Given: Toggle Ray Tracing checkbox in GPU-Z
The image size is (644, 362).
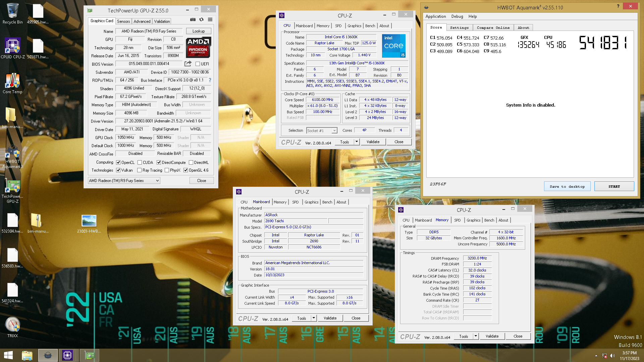Looking at the screenshot, I should tap(139, 170).
